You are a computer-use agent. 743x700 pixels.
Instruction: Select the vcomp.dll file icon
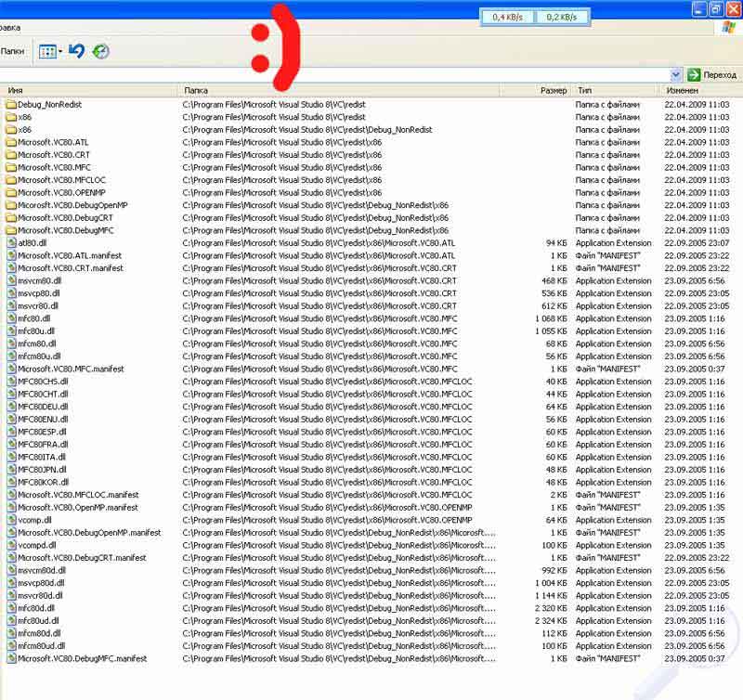click(x=11, y=520)
